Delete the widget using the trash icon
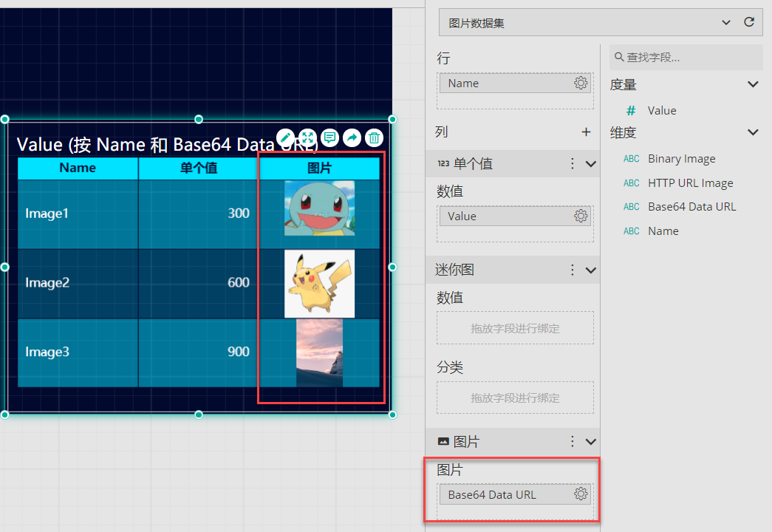The width and height of the screenshot is (772, 532). tap(375, 137)
